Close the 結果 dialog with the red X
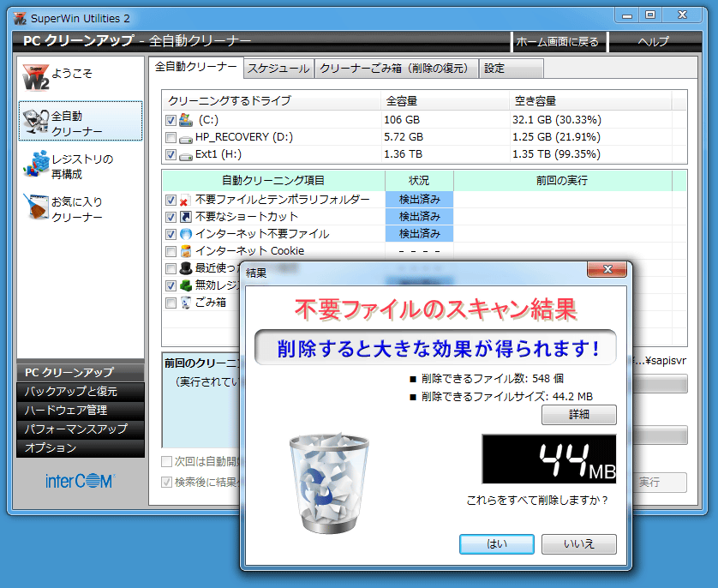Viewport: 718px width, 588px height. tap(607, 269)
